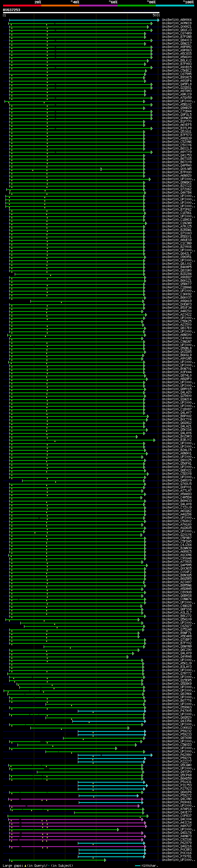
Task: Open hit UniRef100_B7FGN8
Action: pyautogui.click(x=177, y=37)
